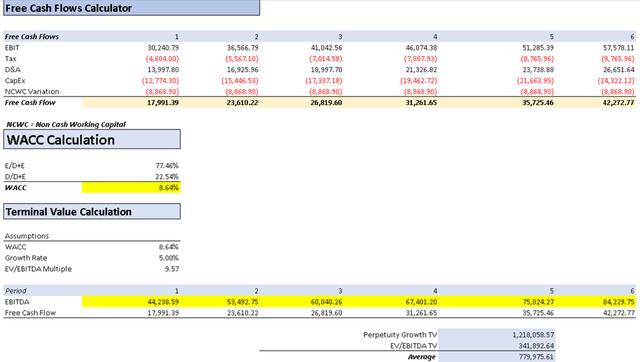The height and width of the screenshot is (362, 640).
Task: Click D&A value 13,997.80
Action: pos(163,70)
